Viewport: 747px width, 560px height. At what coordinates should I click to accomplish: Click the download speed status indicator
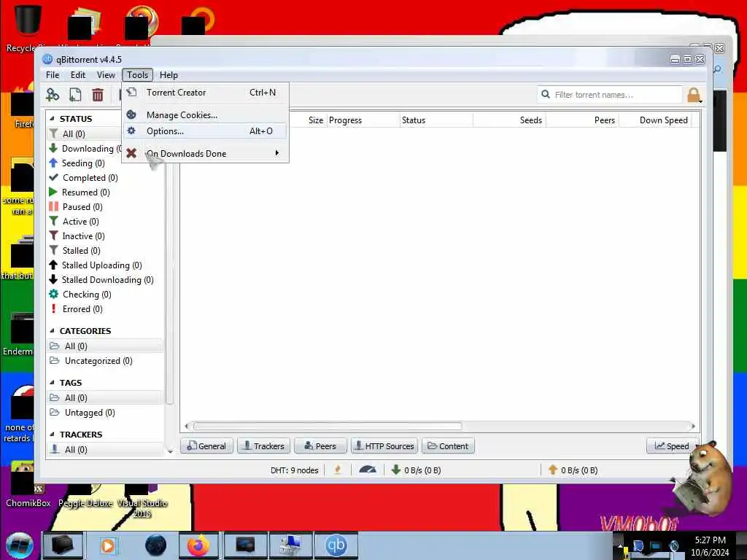[x=416, y=470]
